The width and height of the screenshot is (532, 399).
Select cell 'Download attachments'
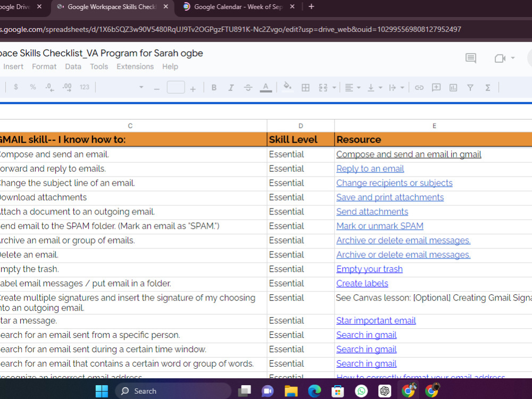click(133, 197)
